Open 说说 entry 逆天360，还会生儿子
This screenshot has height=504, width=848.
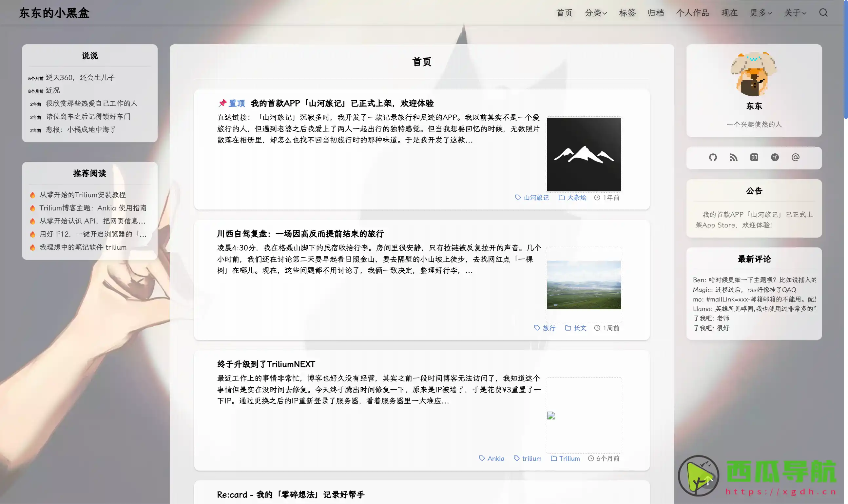point(81,77)
